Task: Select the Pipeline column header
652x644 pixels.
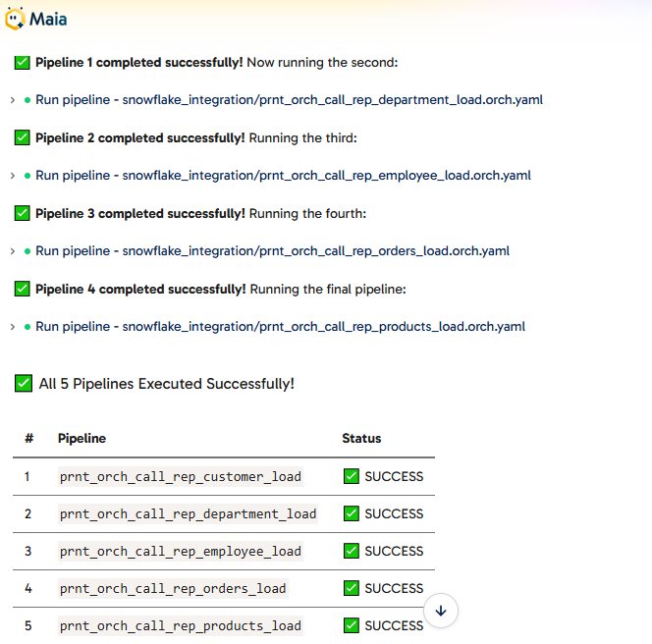Action: coord(81,439)
